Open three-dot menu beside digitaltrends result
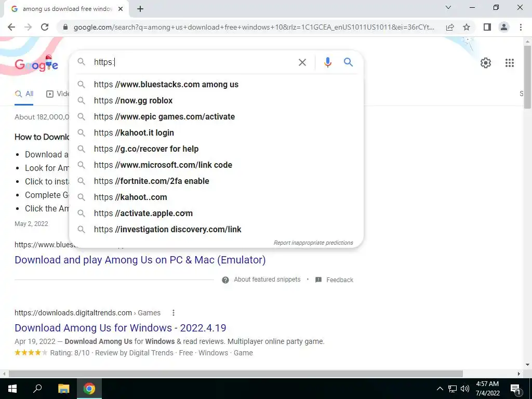This screenshot has width=532, height=399. 174,313
